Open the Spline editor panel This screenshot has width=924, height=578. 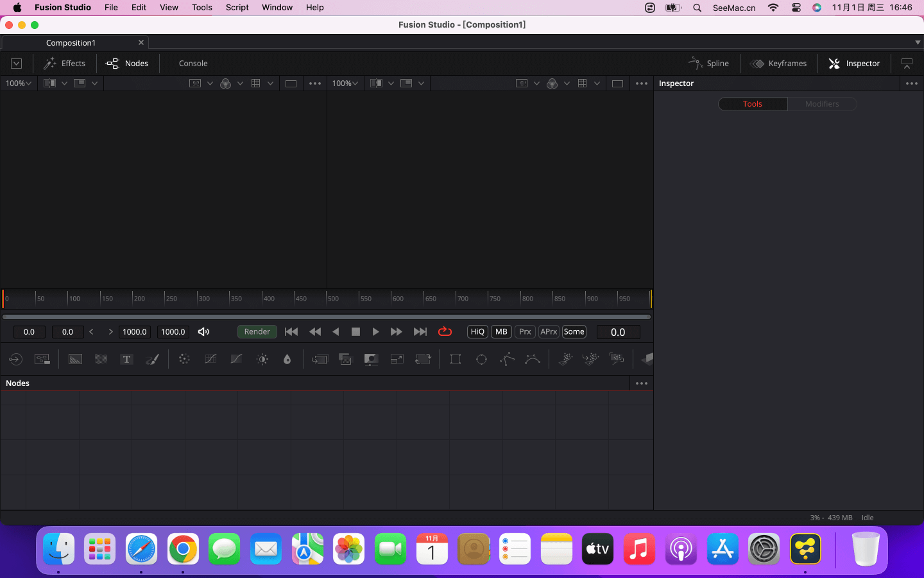(x=709, y=64)
